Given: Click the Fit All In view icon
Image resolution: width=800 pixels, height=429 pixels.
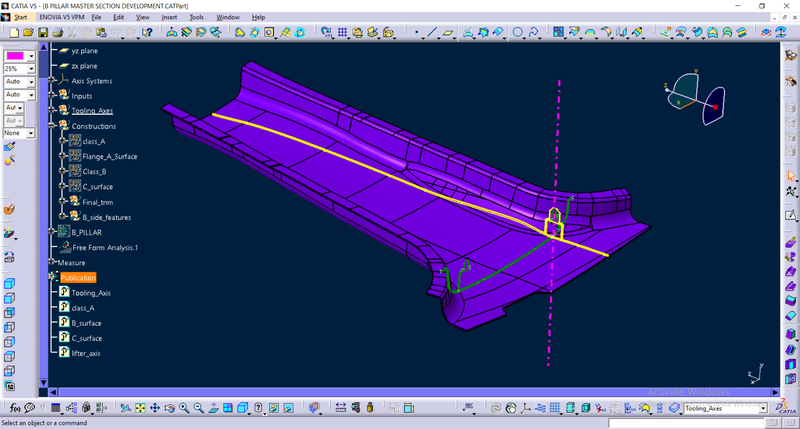Looking at the screenshot, I should pos(141,408).
